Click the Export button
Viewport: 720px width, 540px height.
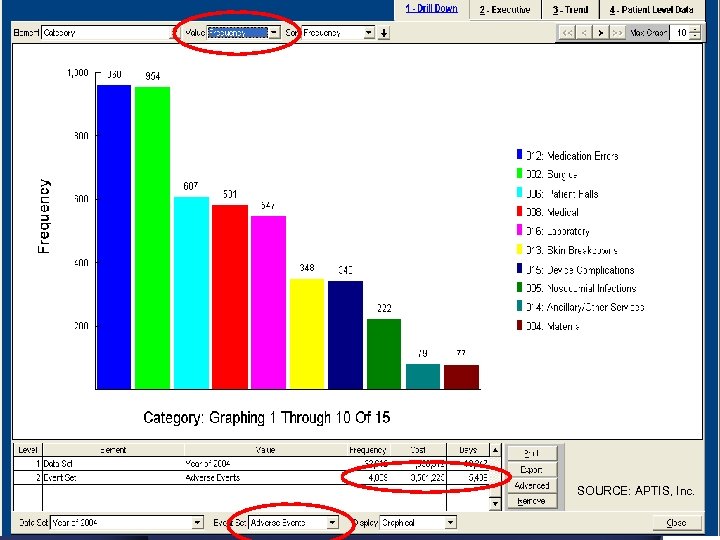click(x=532, y=470)
